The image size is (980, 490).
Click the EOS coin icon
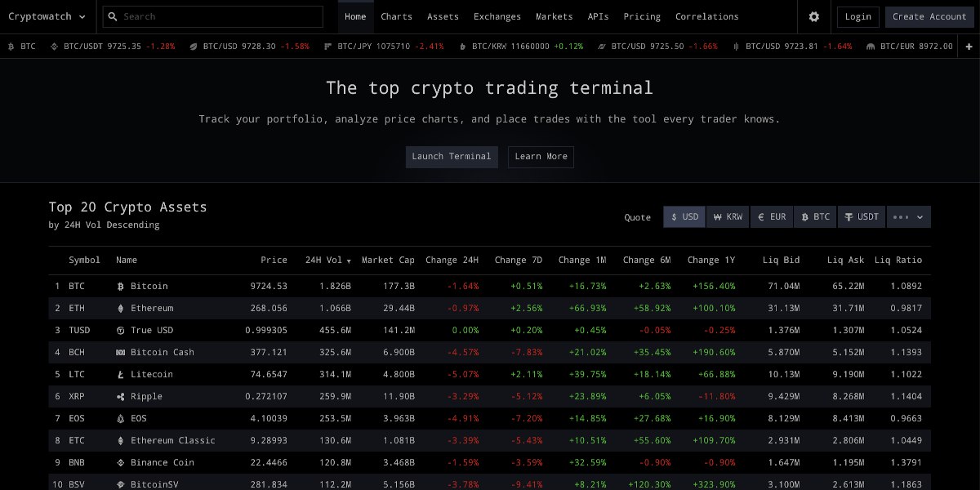point(121,418)
